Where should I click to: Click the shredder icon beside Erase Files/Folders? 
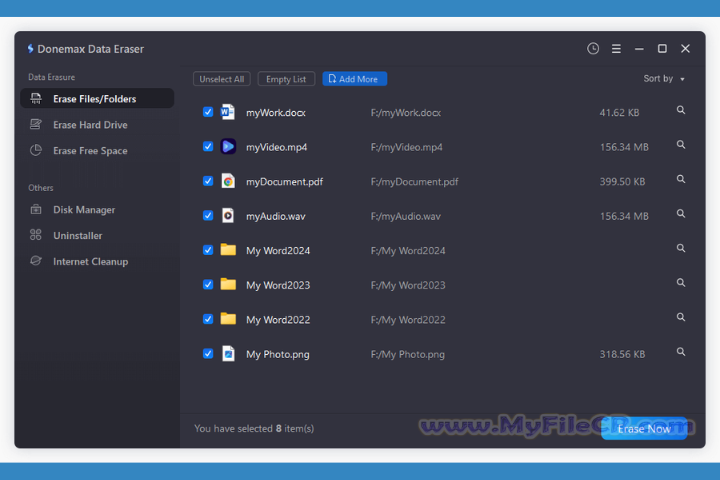(36, 98)
